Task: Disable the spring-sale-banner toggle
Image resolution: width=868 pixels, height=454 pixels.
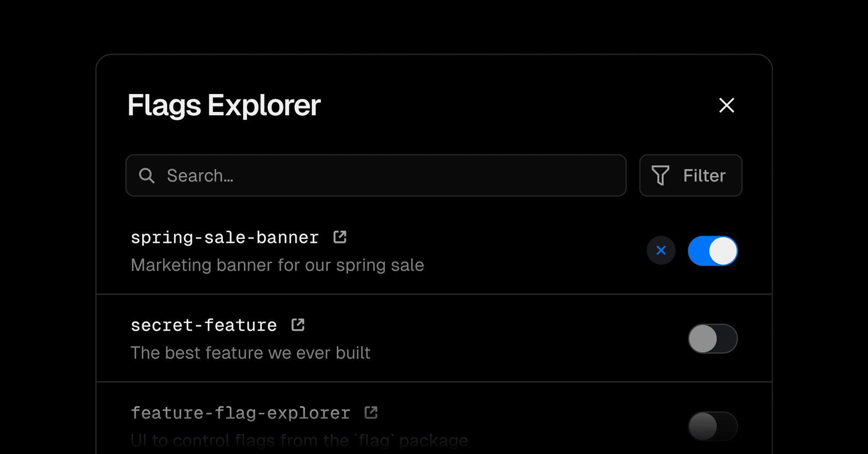Action: point(712,251)
